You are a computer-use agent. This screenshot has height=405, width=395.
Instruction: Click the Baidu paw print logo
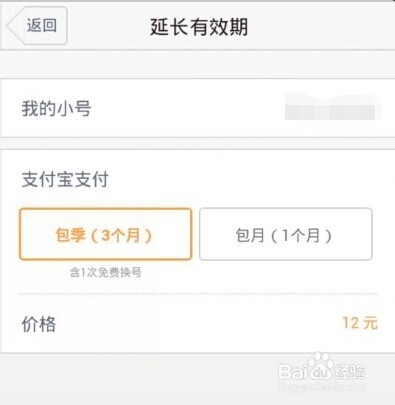320,365
